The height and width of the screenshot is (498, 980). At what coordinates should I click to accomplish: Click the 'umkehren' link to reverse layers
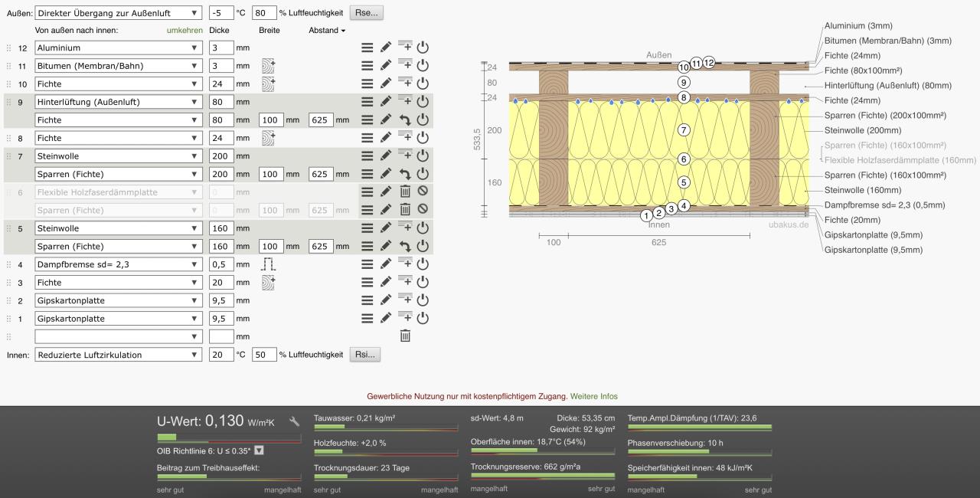(185, 31)
